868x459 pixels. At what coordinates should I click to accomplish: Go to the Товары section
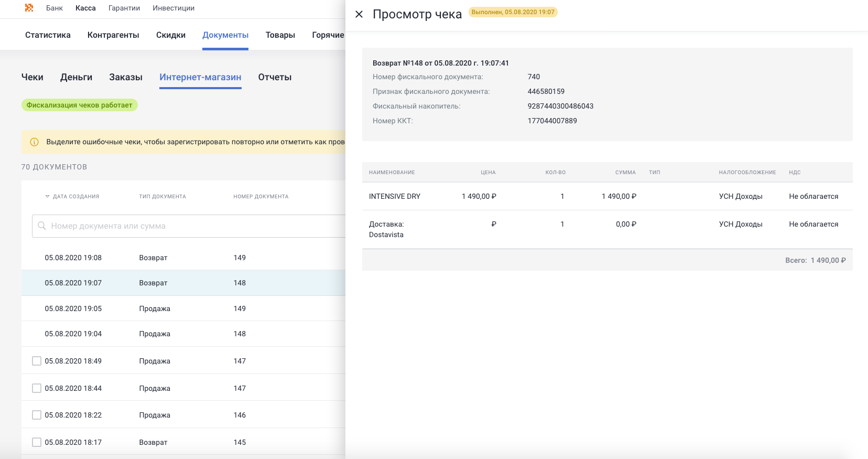(x=280, y=35)
